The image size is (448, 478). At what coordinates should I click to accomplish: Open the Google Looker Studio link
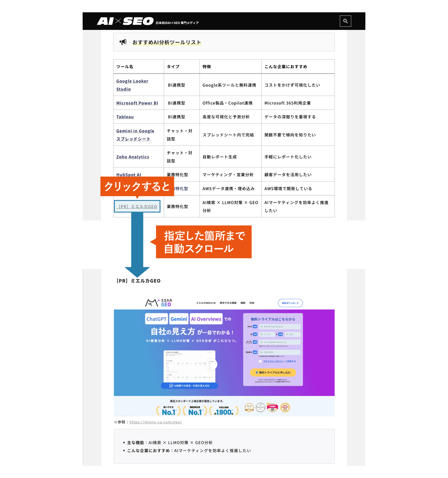click(x=132, y=85)
